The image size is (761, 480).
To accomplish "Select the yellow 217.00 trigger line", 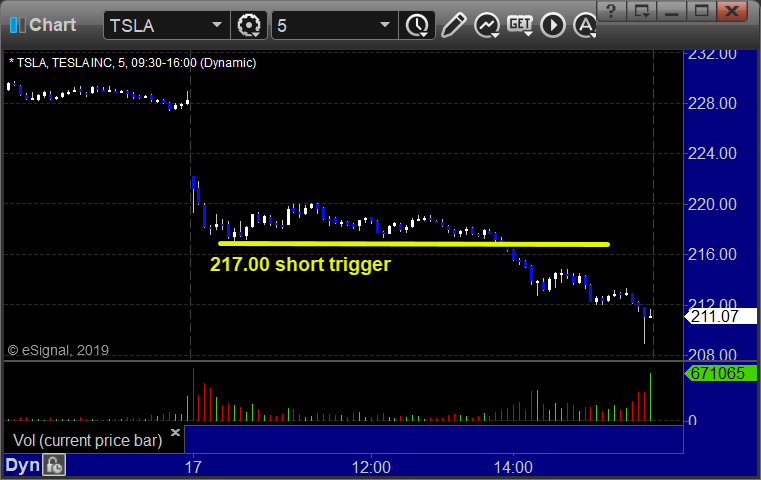I will 414,244.
